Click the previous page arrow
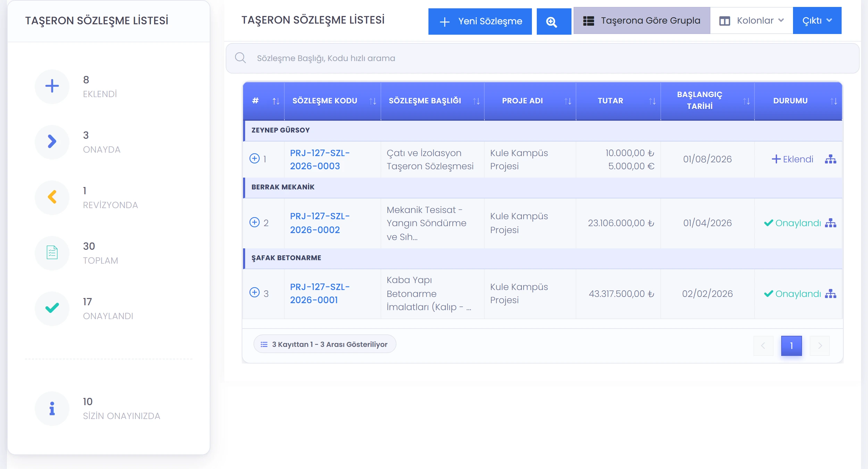 coord(763,346)
